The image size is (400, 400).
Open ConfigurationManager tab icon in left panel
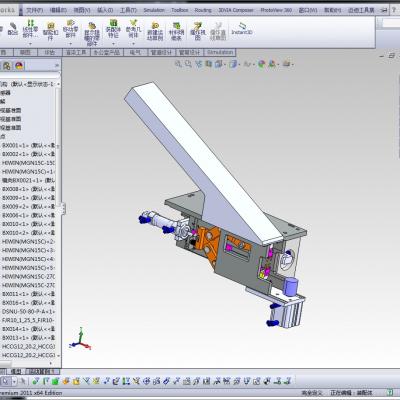(7, 66)
